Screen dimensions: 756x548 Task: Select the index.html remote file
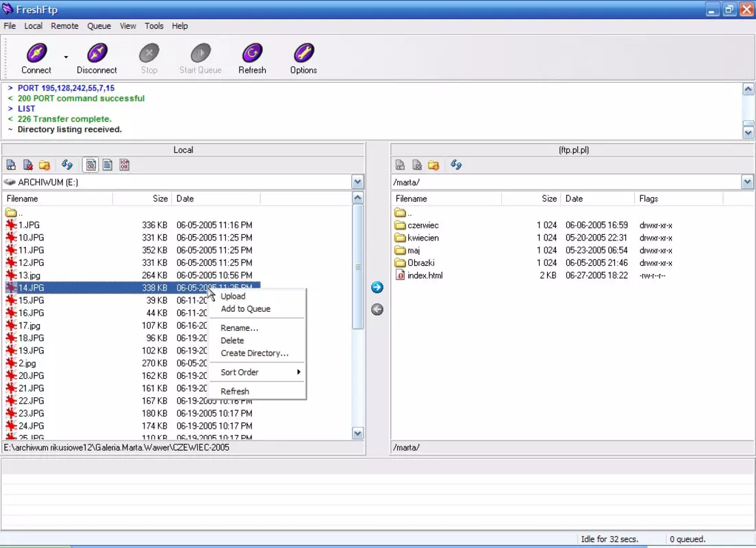(419, 275)
